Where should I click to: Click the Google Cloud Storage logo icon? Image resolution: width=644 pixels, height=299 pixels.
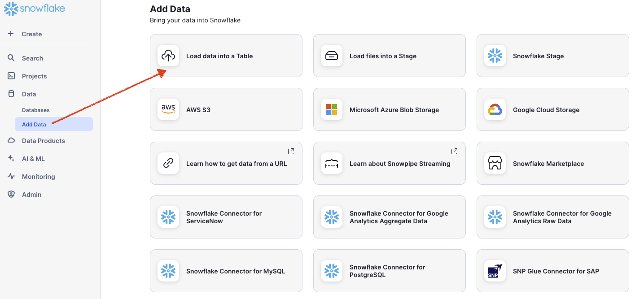[495, 110]
